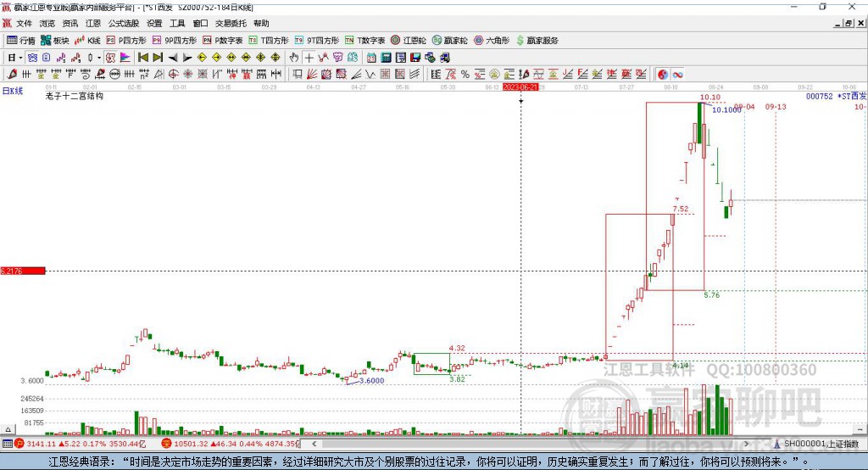Open the 资讯 menu

pos(70,23)
